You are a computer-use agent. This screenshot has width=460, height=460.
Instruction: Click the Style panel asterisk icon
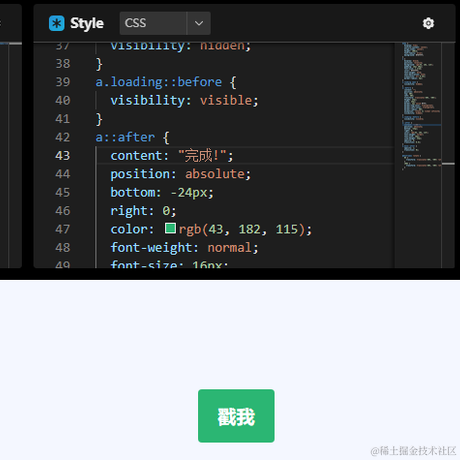click(x=57, y=23)
